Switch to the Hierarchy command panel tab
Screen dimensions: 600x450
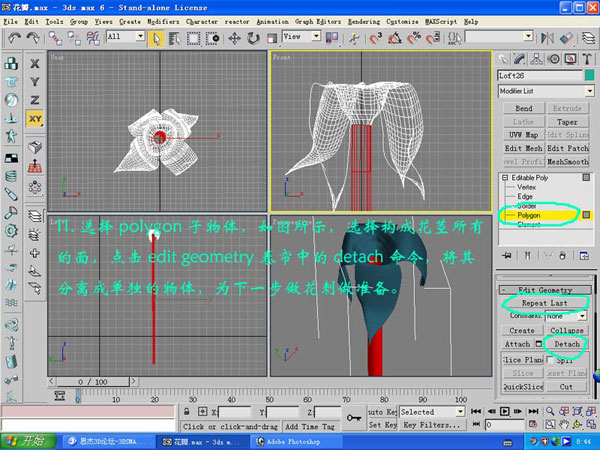[x=536, y=59]
